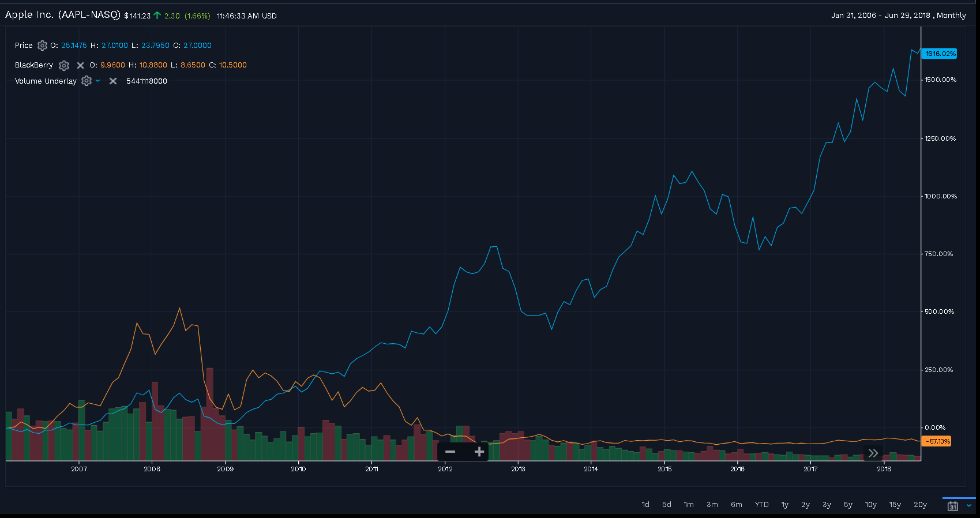Remove the BlackBerry comparison series
This screenshot has height=518, width=980.
point(80,65)
